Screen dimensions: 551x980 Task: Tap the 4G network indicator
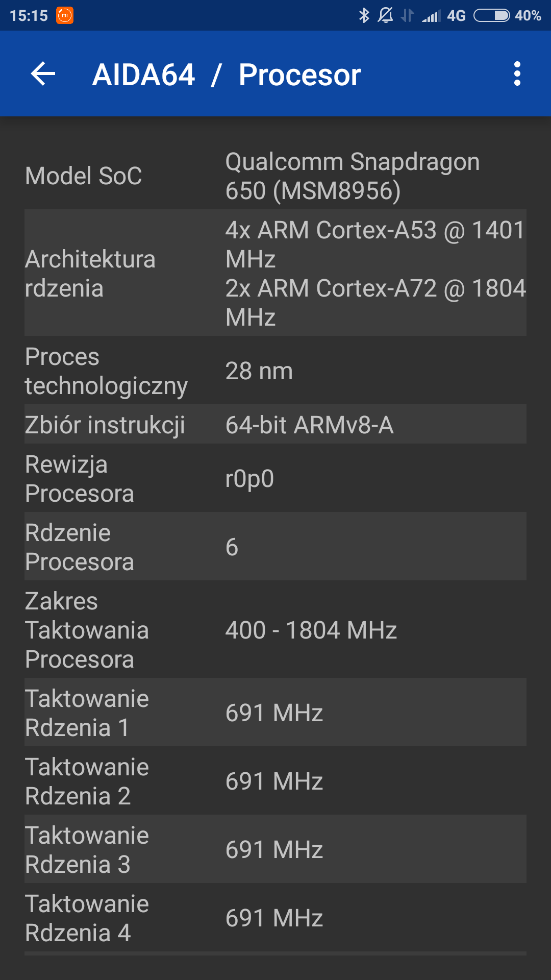coord(457,16)
